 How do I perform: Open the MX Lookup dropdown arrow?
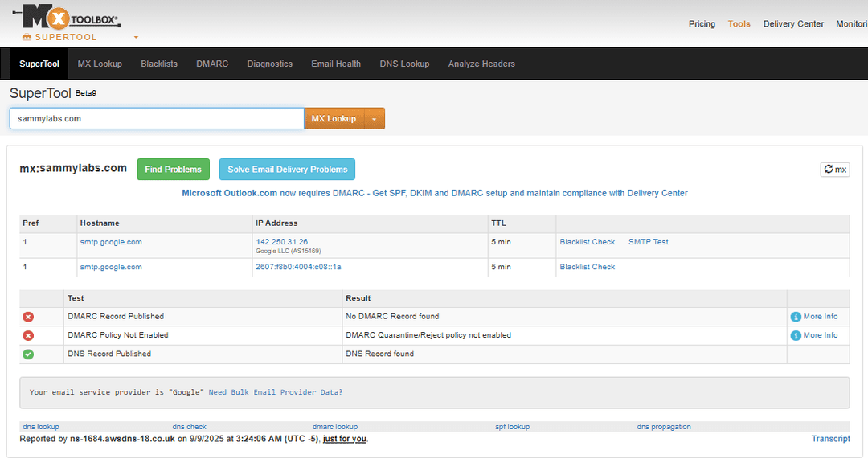pos(375,118)
